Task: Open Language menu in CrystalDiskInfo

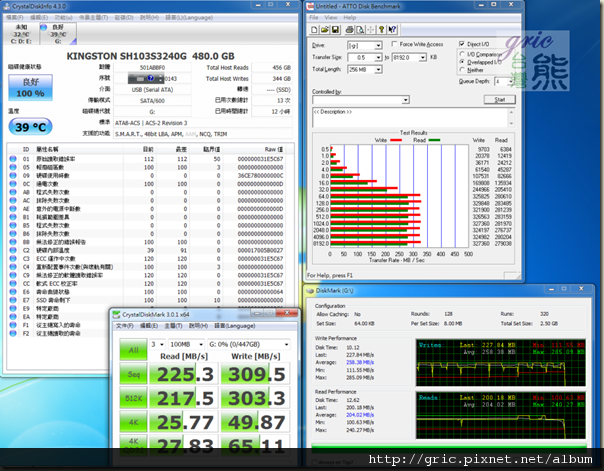Action: (x=189, y=17)
